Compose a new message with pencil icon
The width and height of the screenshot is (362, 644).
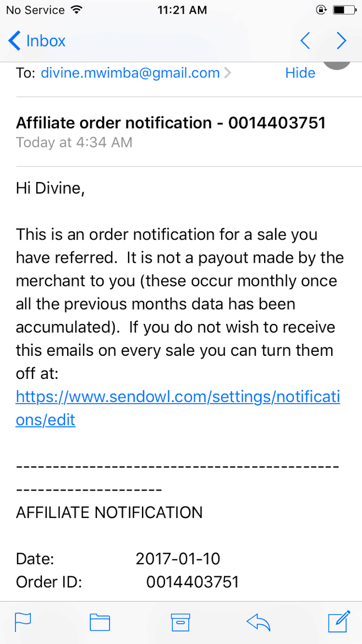click(339, 621)
